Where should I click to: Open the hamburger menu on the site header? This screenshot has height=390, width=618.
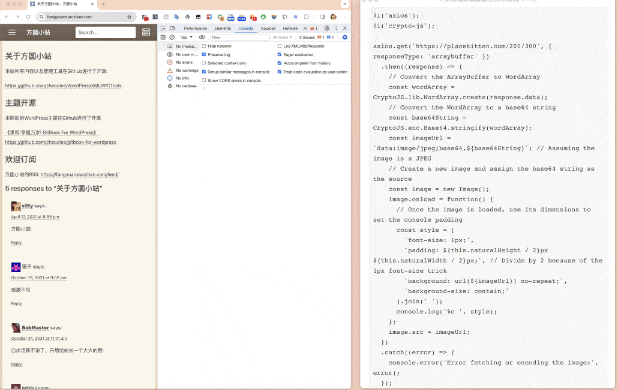click(12, 32)
